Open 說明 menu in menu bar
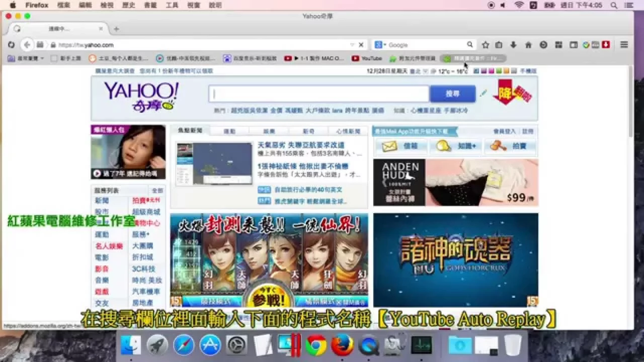 (215, 5)
